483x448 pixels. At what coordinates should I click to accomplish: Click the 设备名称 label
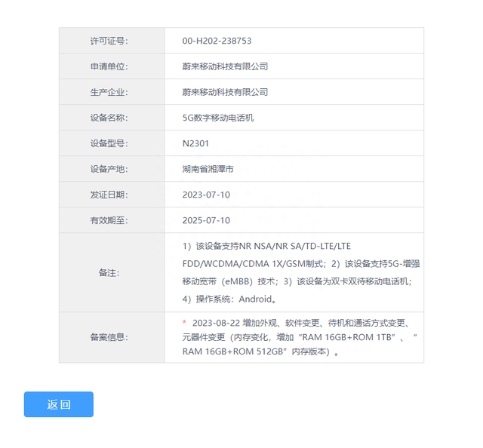(109, 118)
